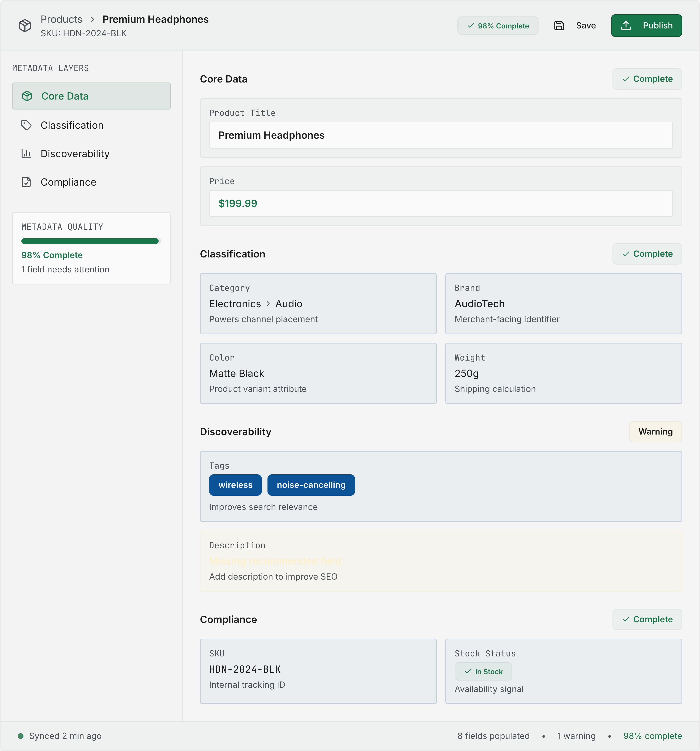This screenshot has width=700, height=751.
Task: Click the green sync status dot
Action: pyautogui.click(x=21, y=736)
